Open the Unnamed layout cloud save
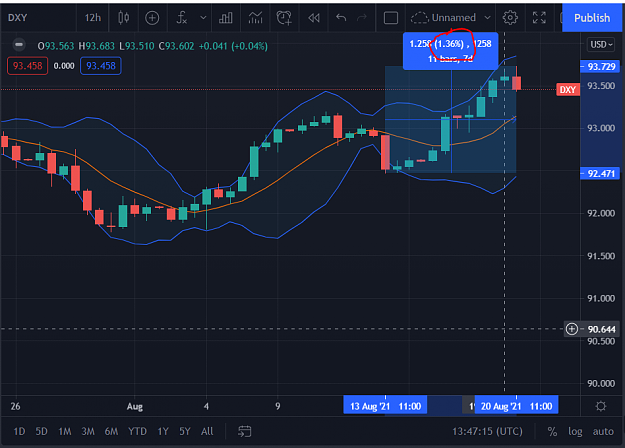This screenshot has width=625, height=448. click(x=443, y=18)
